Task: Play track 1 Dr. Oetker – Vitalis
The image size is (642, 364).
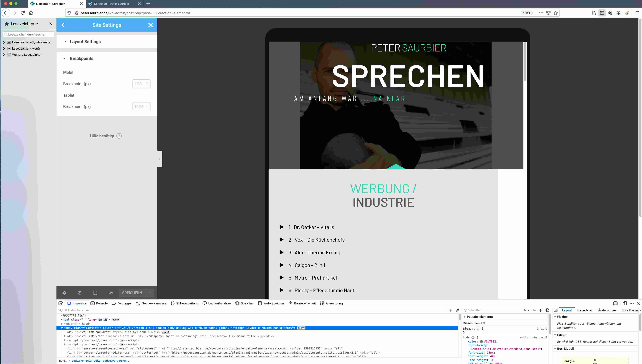Action: pos(282,227)
